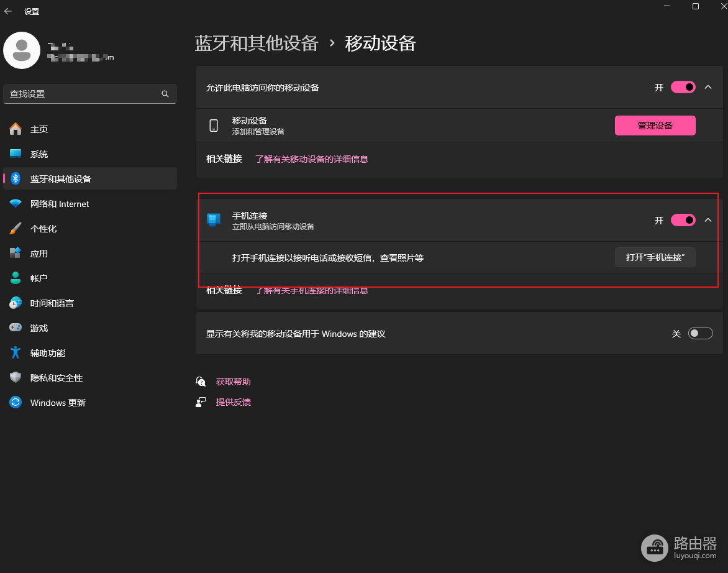The height and width of the screenshot is (573, 728).
Task: Open 时间和语言 settings
Action: pyautogui.click(x=90, y=303)
